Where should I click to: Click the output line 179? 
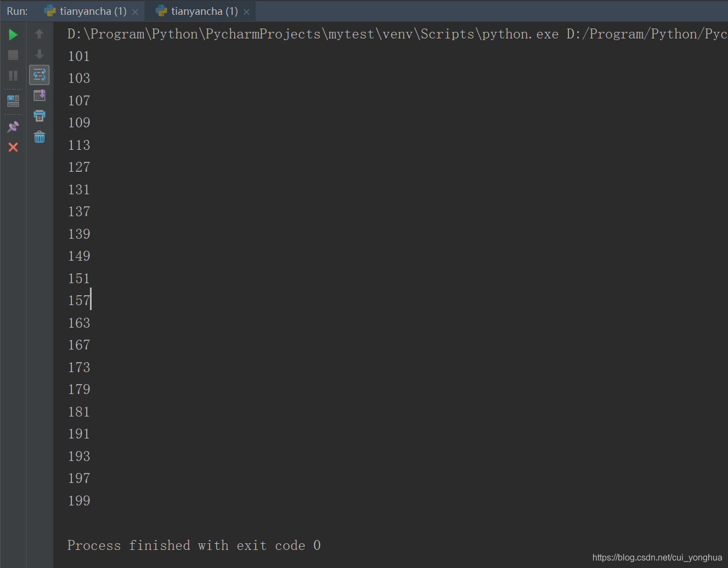point(79,390)
